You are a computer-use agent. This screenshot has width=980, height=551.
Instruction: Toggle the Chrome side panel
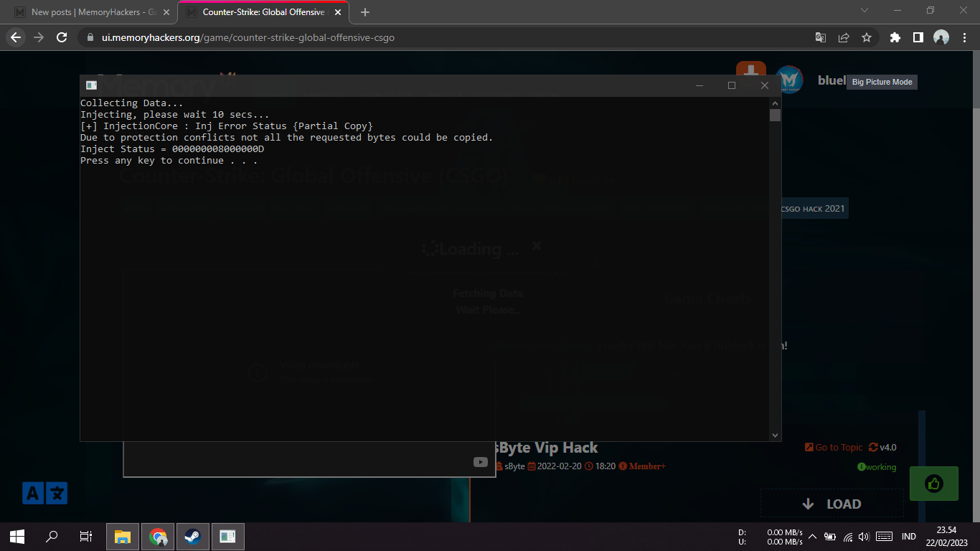click(918, 37)
